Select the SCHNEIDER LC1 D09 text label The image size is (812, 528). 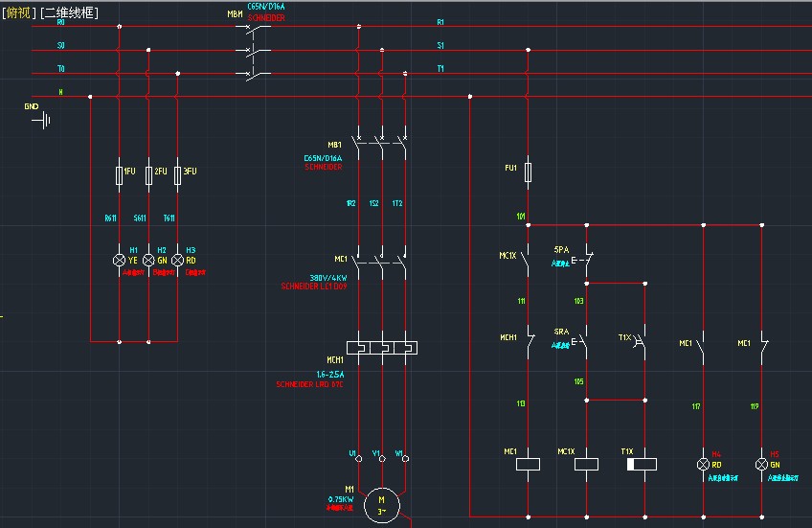pos(313,287)
